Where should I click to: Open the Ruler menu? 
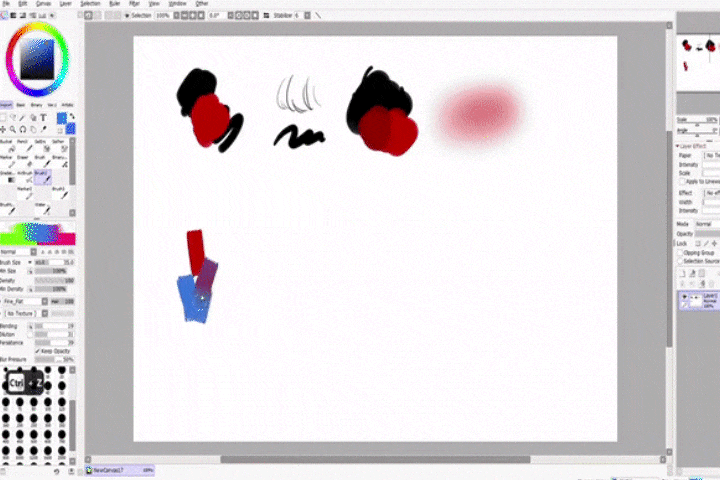click(x=114, y=3)
